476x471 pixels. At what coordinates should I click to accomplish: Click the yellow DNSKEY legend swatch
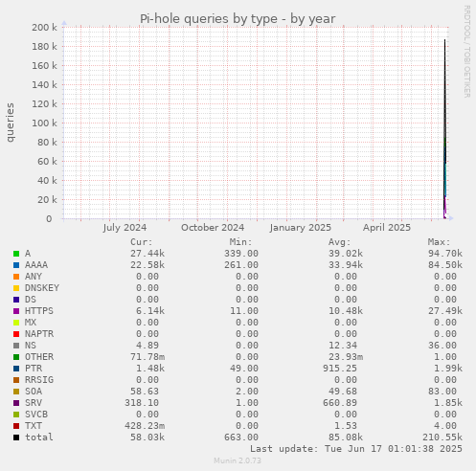point(16,288)
